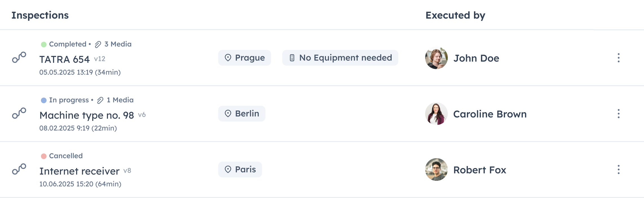Open the three-dot menu for John Doe's row
The width and height of the screenshot is (644, 198).
tap(618, 58)
